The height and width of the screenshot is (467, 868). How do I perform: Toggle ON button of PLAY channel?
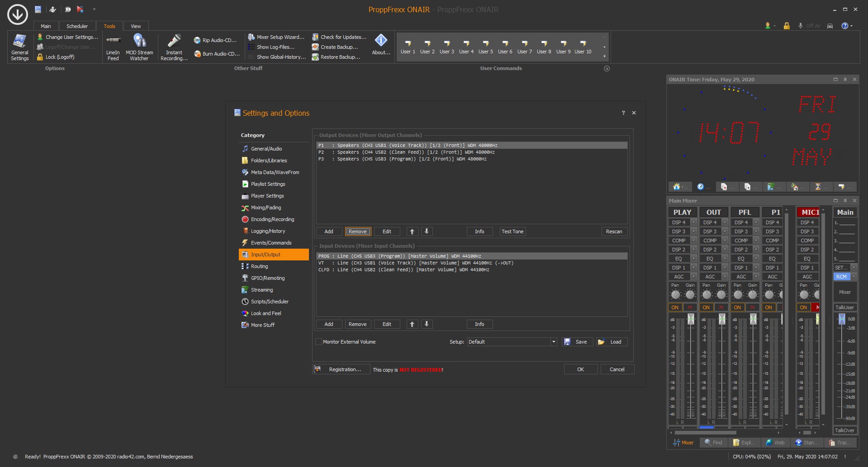pos(675,307)
